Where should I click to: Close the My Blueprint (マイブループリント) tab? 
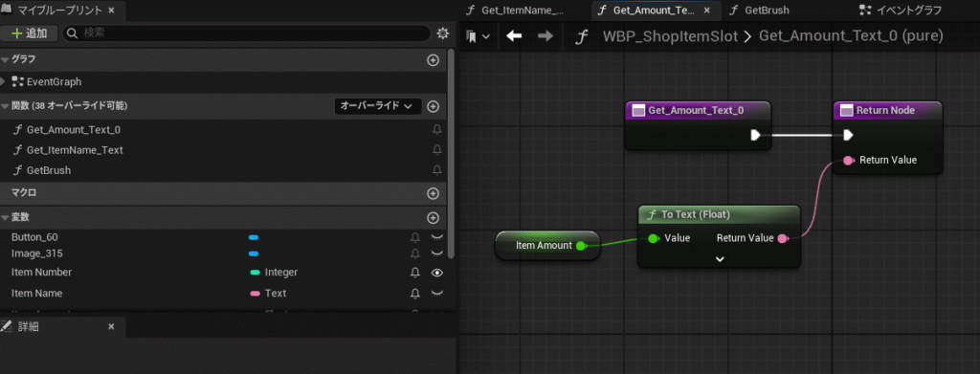[111, 11]
